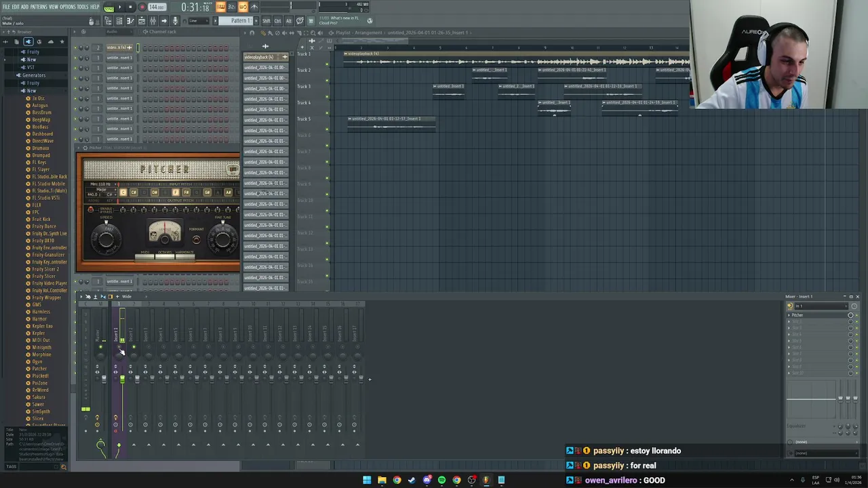Image resolution: width=868 pixels, height=488 pixels.
Task: Select the pencil draw tool in playlist
Action: (263, 33)
